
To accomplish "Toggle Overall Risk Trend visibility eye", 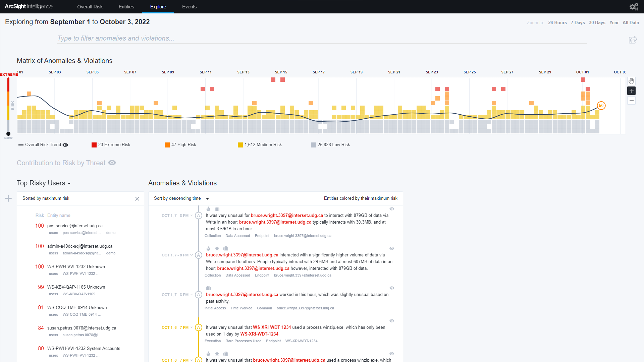I will [65, 145].
